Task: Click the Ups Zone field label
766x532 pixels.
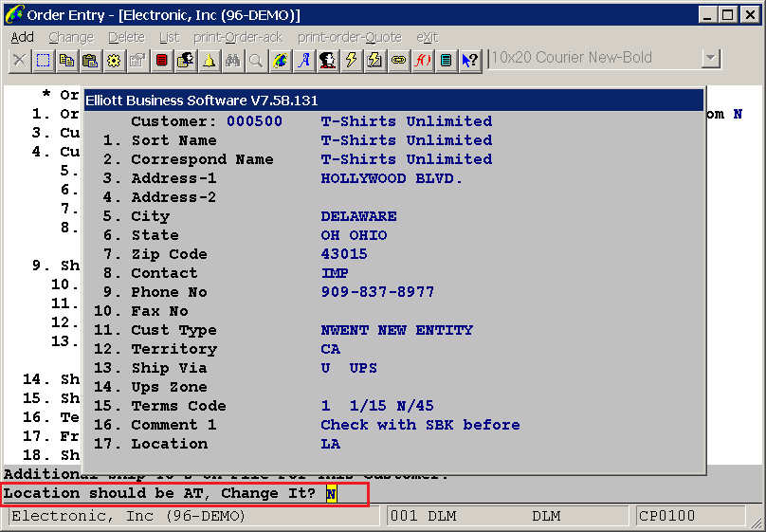Action: coord(169,387)
